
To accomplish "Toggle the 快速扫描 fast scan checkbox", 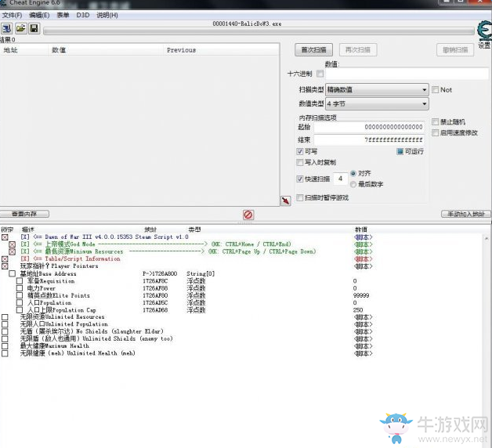I will pyautogui.click(x=299, y=179).
